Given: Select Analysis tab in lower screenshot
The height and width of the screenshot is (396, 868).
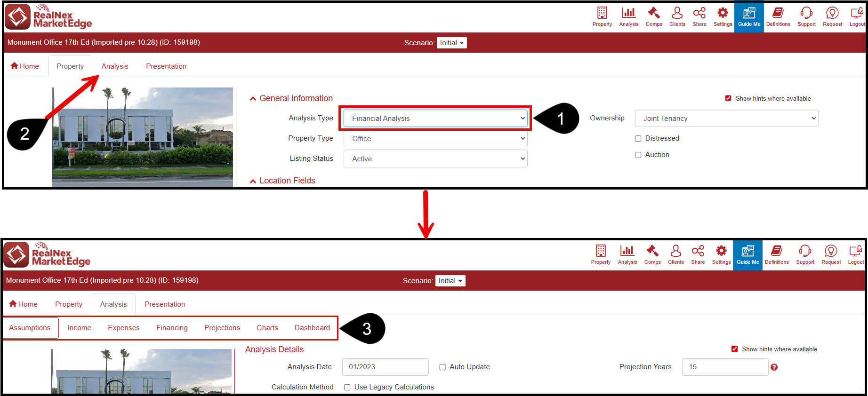Looking at the screenshot, I should (113, 304).
